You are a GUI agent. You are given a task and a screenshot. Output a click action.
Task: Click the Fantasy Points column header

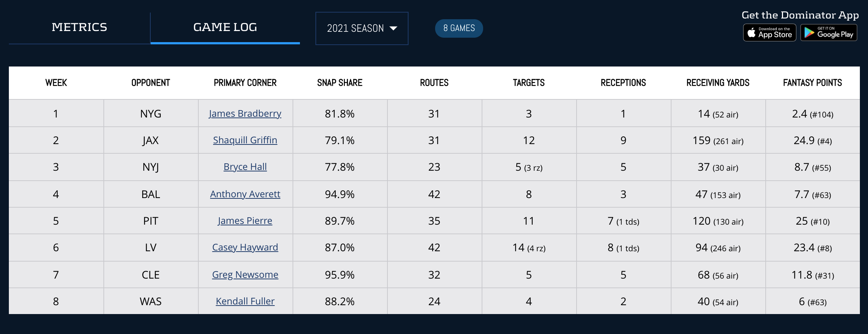(x=812, y=83)
